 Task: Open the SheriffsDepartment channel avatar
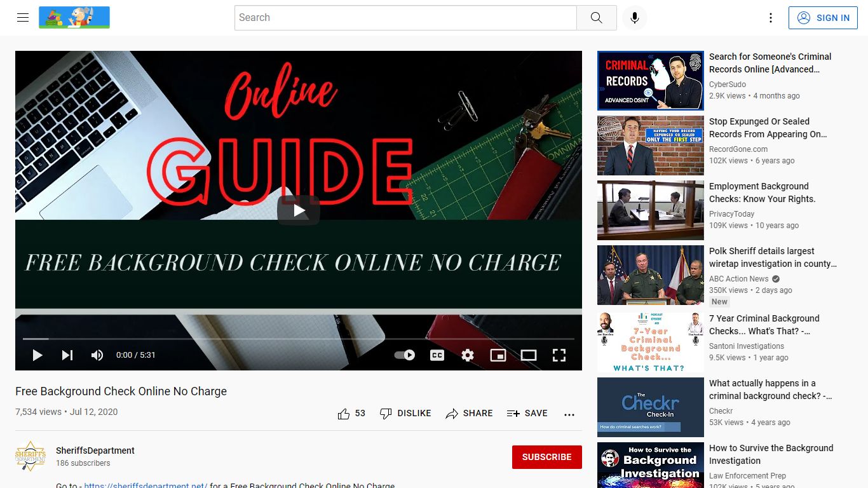(31, 456)
